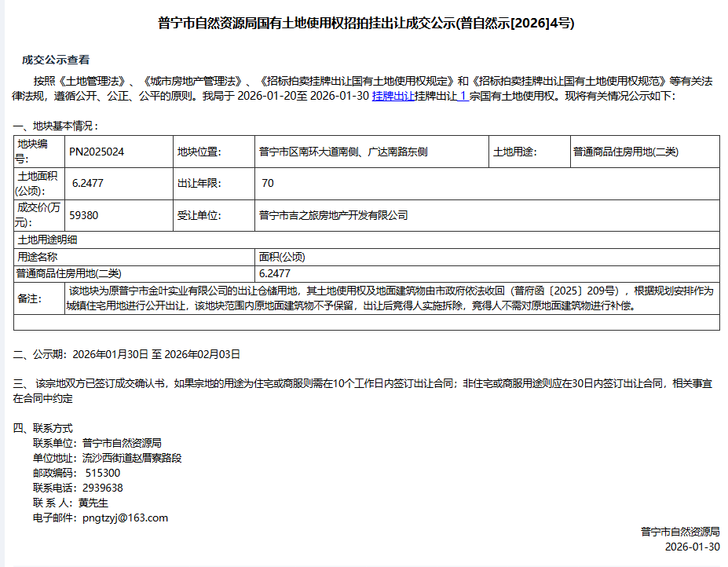
Task: Select the 成交公示查看 section header
Action: (56, 60)
